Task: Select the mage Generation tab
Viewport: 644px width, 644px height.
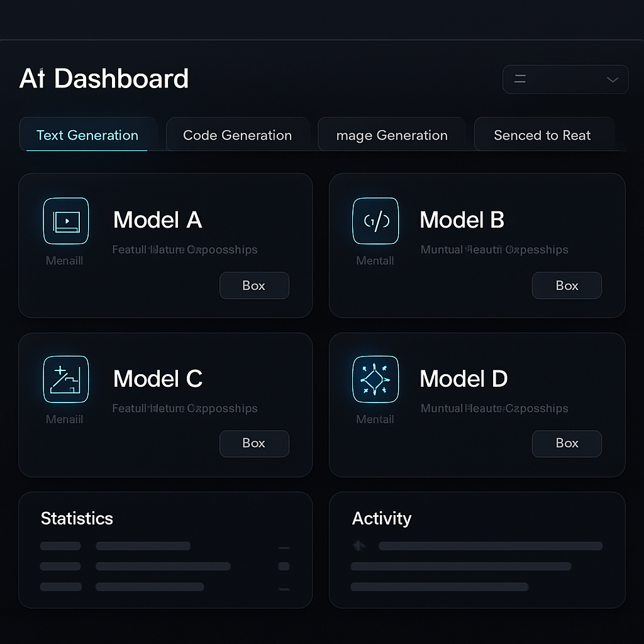Action: (x=392, y=135)
